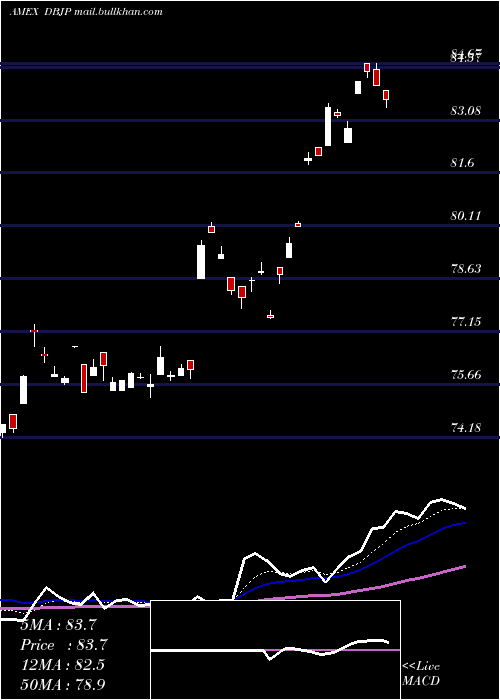Select the 81.6 price level label
This screenshot has height=700, width=500.
coord(462,163)
